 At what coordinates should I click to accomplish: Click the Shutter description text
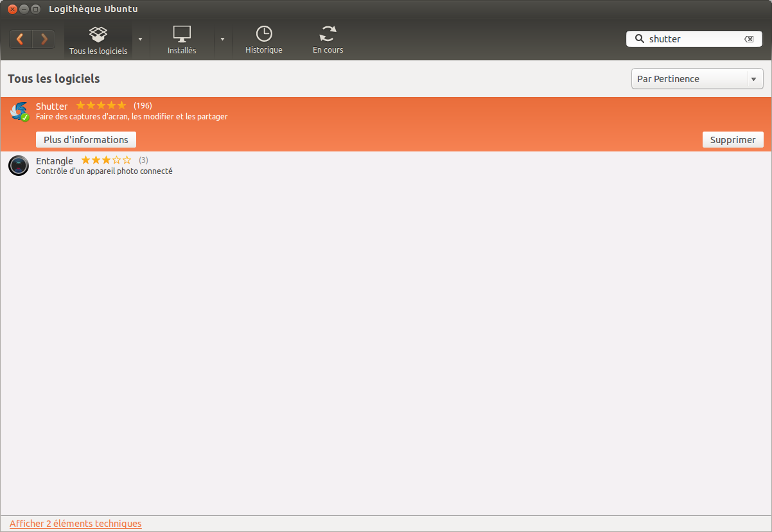[132, 117]
